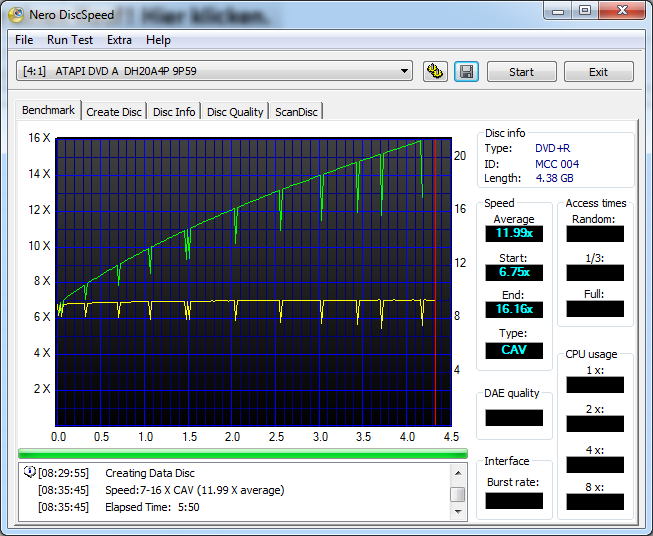Screen dimensions: 653x536
Task: Click the Burst rate field
Action: click(x=514, y=501)
